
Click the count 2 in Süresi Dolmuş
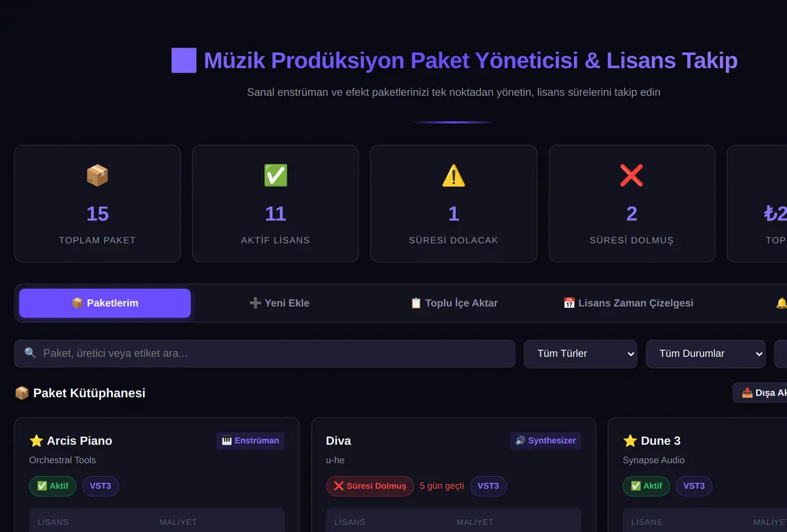pyautogui.click(x=632, y=214)
